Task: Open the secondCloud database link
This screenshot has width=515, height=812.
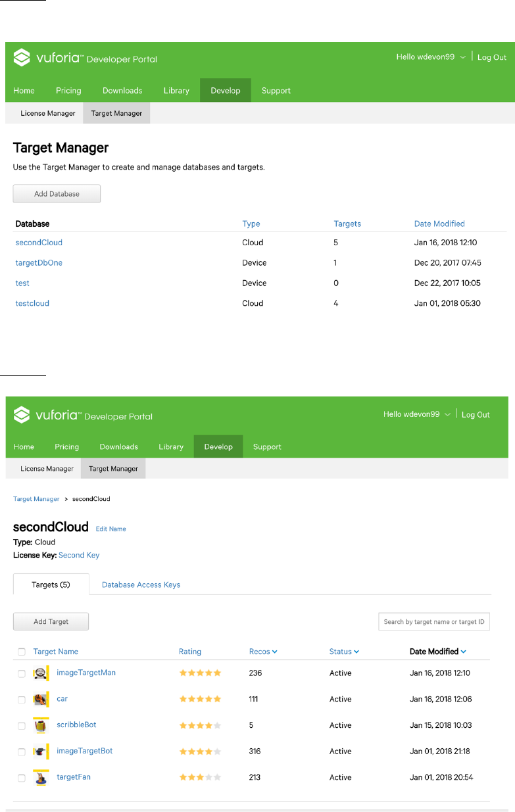Action: 39,243
